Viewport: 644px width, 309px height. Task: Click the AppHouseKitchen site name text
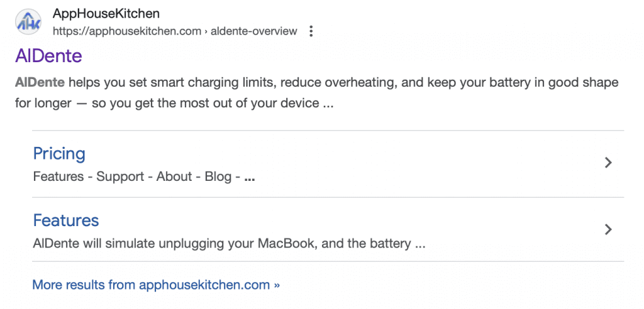pos(106,13)
